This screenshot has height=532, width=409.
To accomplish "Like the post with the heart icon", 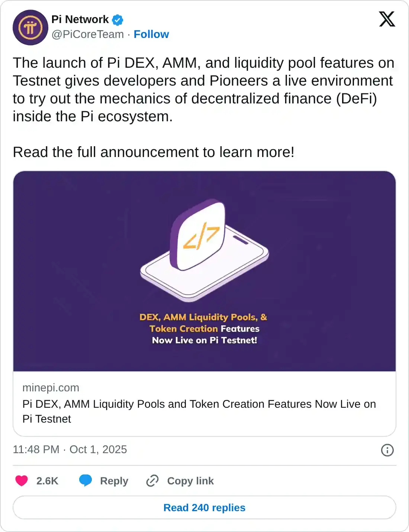I will [x=22, y=481].
